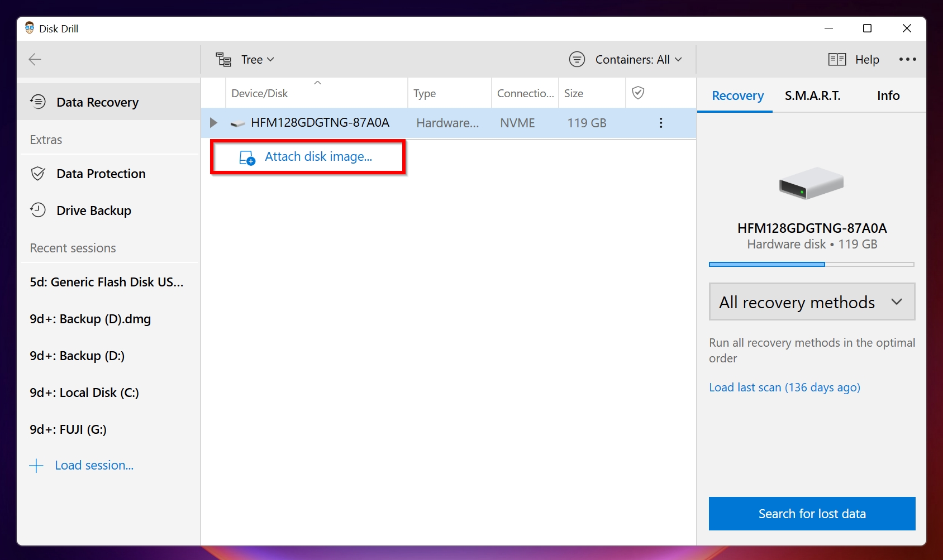Minimize the Disk Drill window
The width and height of the screenshot is (943, 560).
(x=829, y=28)
